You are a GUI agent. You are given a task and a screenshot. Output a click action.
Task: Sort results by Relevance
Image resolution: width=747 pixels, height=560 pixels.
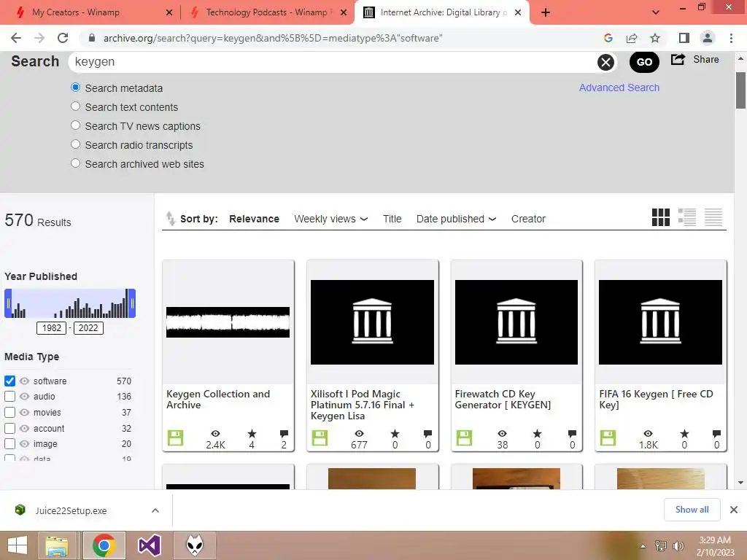254,219
